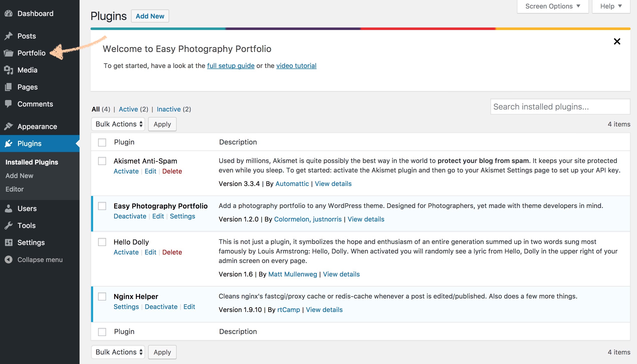Show All plugins filter

click(96, 109)
